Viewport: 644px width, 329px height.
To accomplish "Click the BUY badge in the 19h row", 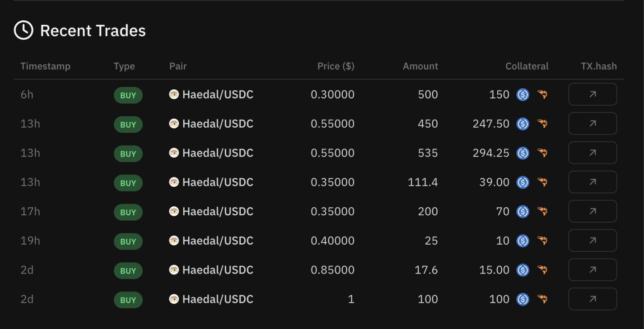I will (x=128, y=241).
